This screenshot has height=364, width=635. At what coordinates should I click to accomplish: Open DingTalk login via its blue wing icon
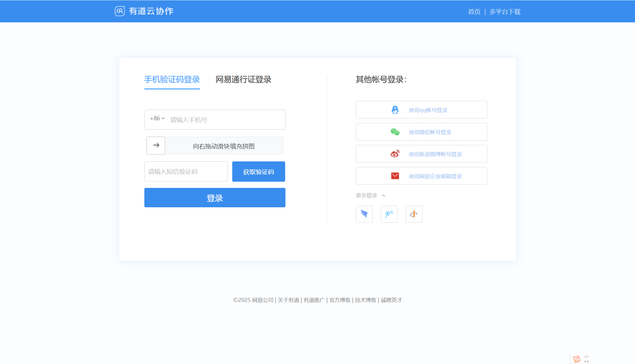click(365, 214)
